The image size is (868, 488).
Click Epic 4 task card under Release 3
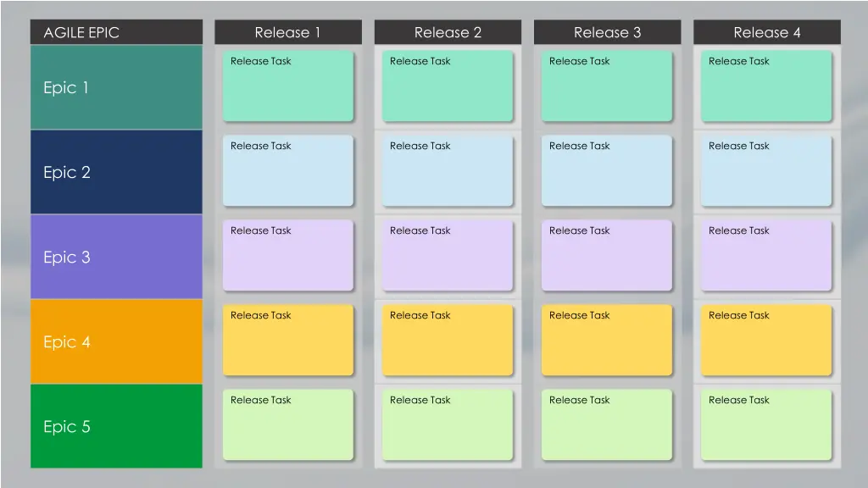pos(607,341)
